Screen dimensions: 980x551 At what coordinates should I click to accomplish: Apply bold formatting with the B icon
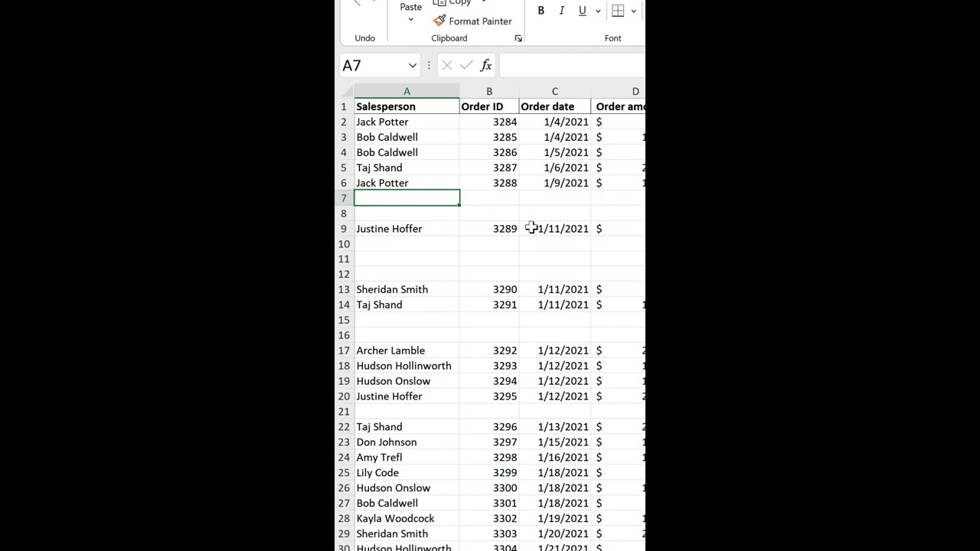[541, 11]
